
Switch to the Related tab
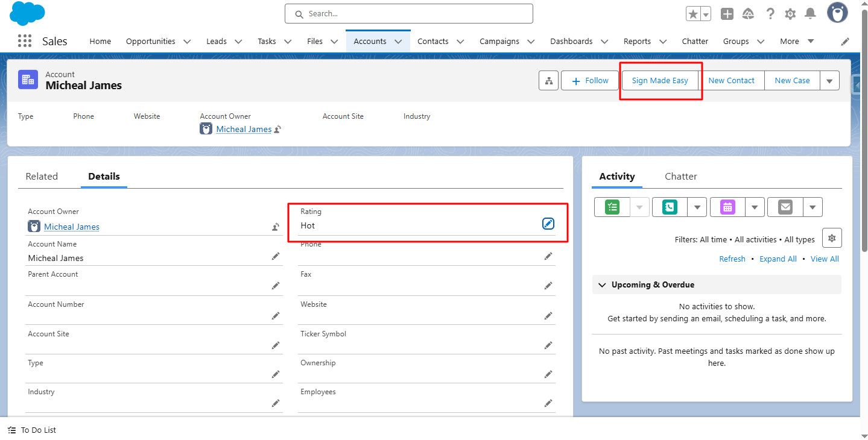click(42, 176)
